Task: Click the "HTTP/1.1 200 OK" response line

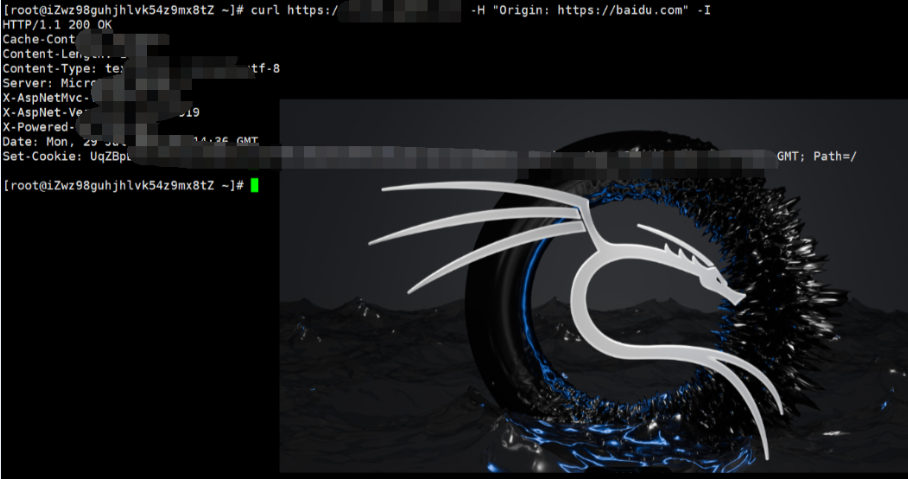Action: coord(57,25)
